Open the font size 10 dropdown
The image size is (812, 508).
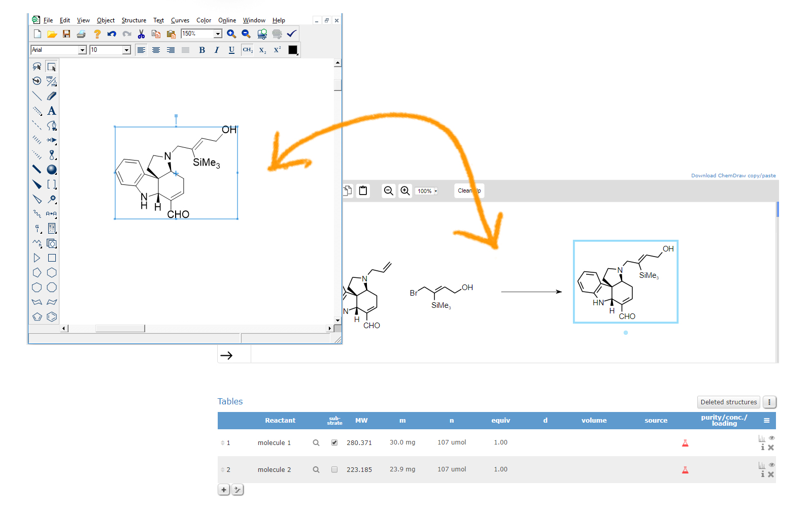[x=126, y=50]
